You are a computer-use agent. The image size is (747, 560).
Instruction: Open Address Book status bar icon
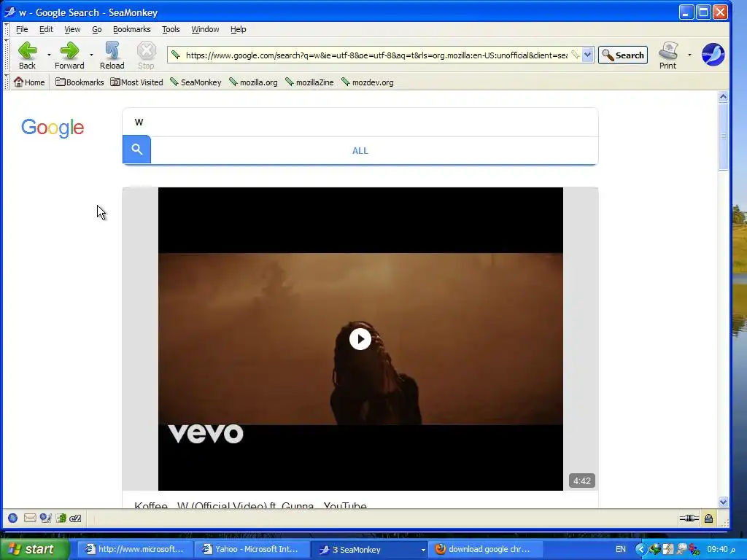(61, 518)
